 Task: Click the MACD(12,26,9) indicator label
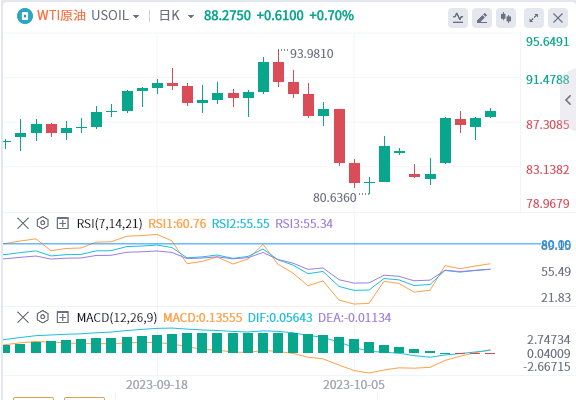pyautogui.click(x=117, y=317)
